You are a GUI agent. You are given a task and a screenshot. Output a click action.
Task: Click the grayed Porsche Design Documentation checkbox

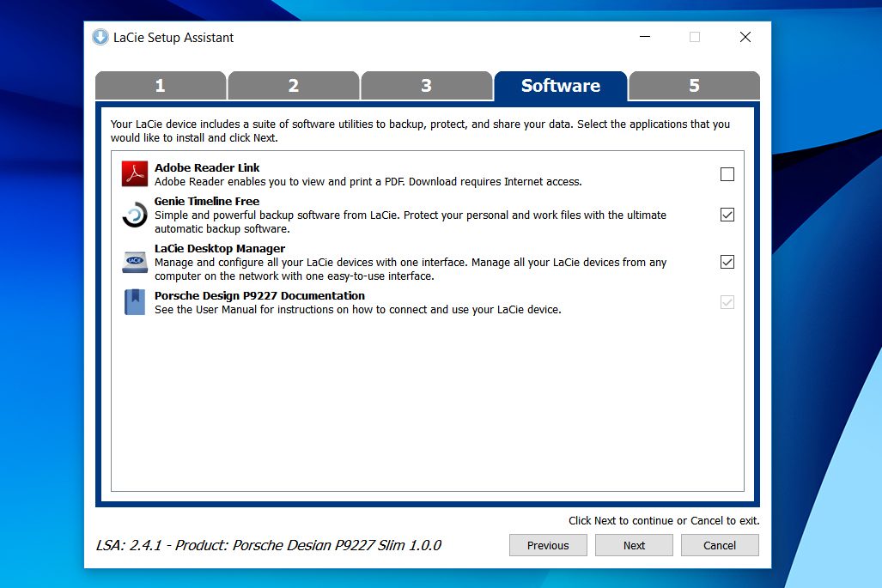[x=727, y=302]
